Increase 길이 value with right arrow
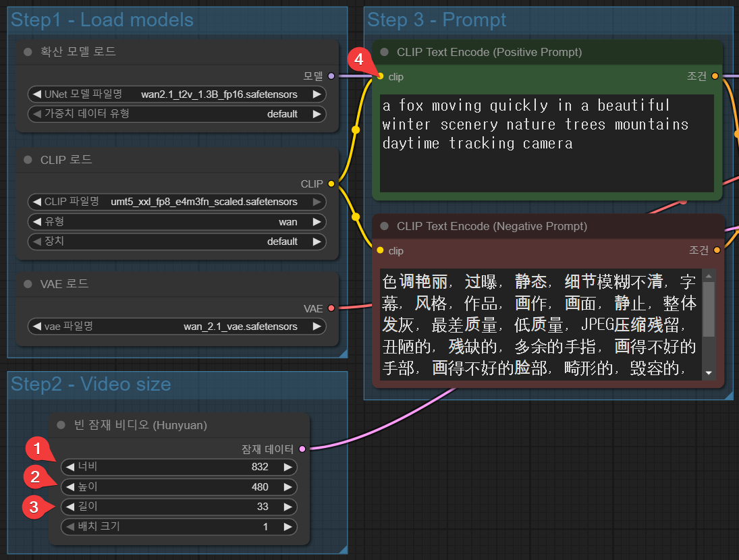The width and height of the screenshot is (739, 560). click(288, 507)
